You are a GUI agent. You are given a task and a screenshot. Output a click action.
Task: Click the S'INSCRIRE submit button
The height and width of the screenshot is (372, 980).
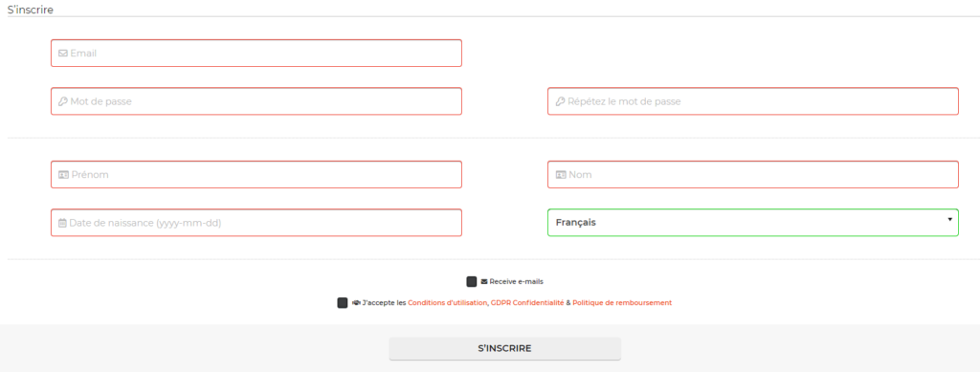(505, 348)
